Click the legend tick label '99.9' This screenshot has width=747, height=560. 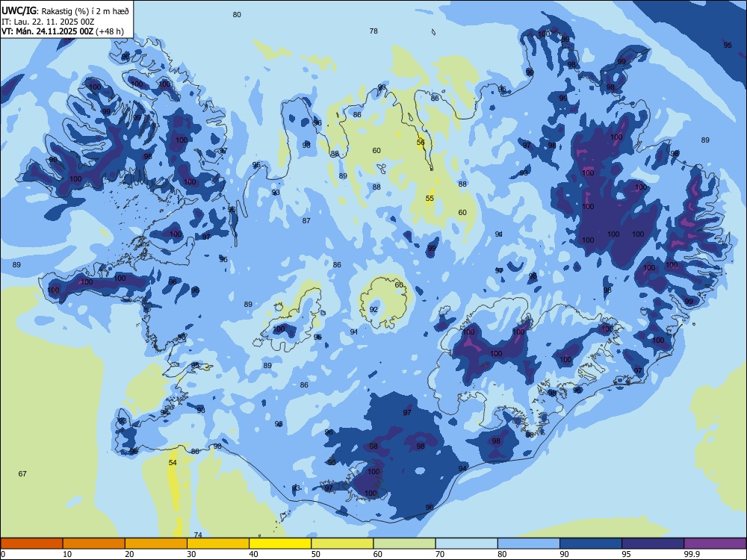[x=692, y=554]
